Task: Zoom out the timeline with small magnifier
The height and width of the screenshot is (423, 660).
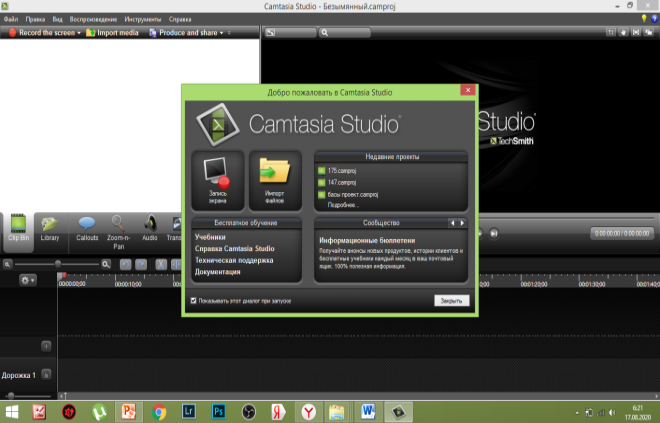Action: [7, 264]
